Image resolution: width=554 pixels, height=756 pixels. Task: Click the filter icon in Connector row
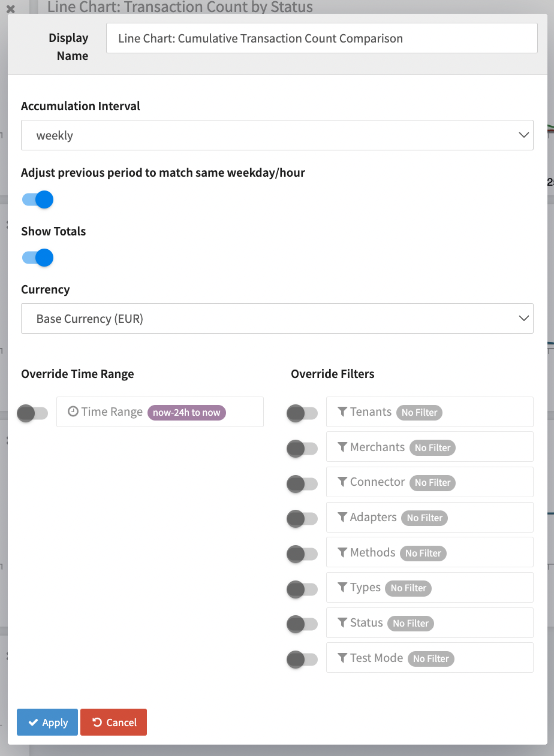(x=342, y=482)
